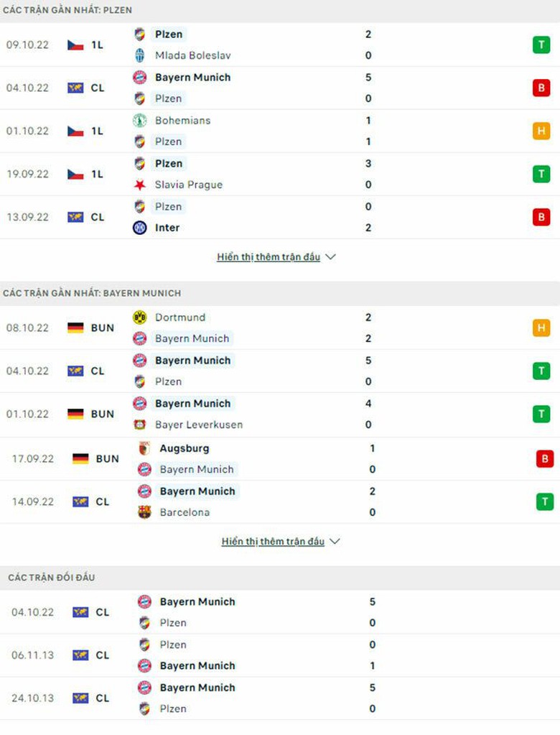This screenshot has width=560, height=735.
Task: Select the 'Các trận đối đầu' section header
Action: [x=52, y=578]
